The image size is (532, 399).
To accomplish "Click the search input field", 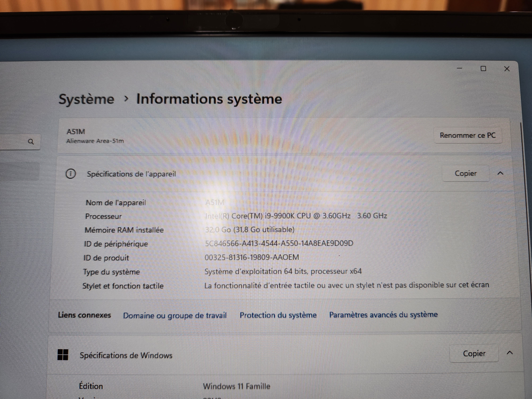I will point(13,142).
